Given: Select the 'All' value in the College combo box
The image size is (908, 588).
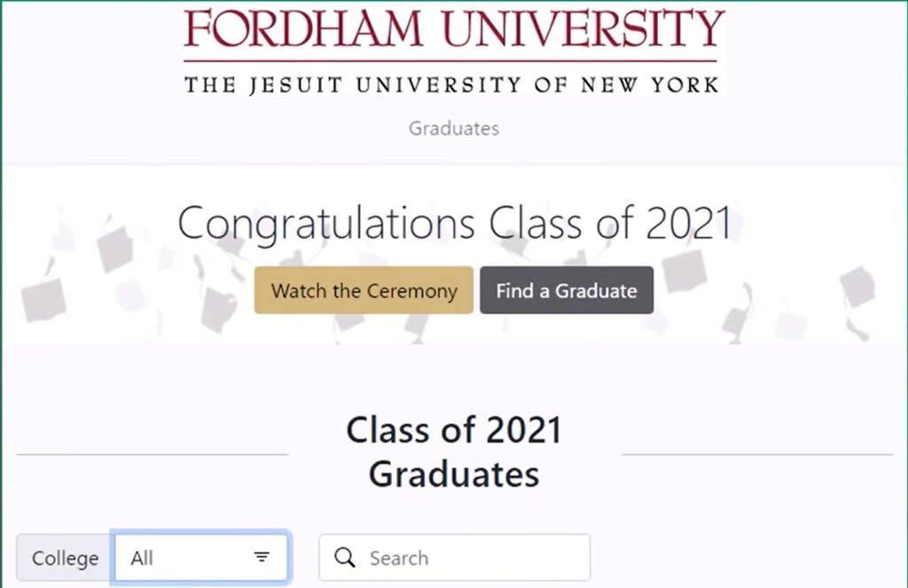Looking at the screenshot, I should (x=142, y=558).
